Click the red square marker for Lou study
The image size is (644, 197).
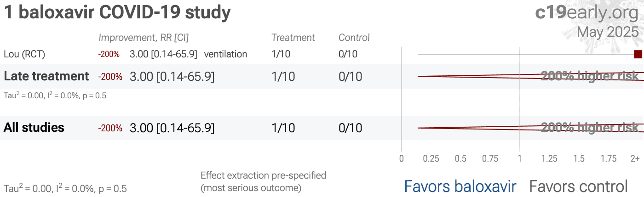tap(638, 54)
